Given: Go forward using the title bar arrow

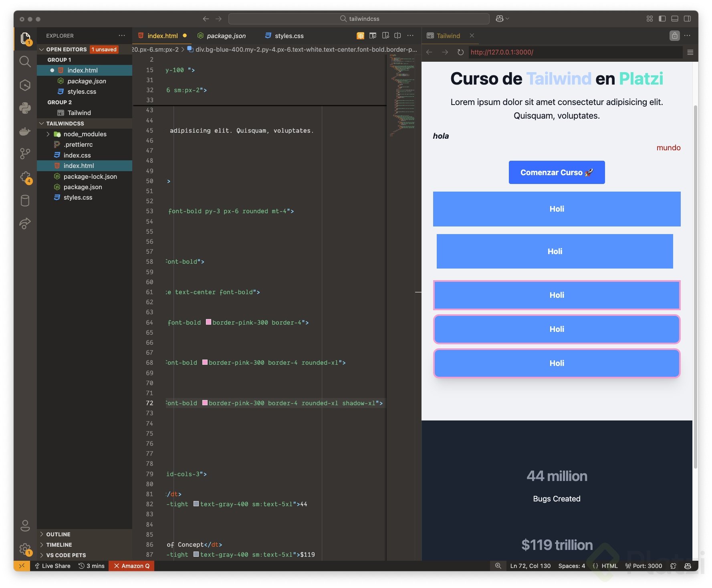Looking at the screenshot, I should click(x=218, y=19).
